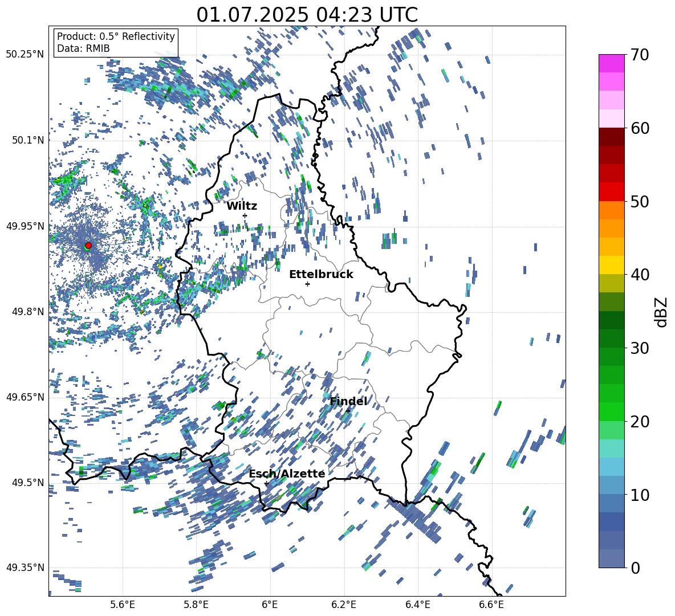The width and height of the screenshot is (675, 616).
Task: Click the Esch/Alzette city label
Action: (x=287, y=474)
